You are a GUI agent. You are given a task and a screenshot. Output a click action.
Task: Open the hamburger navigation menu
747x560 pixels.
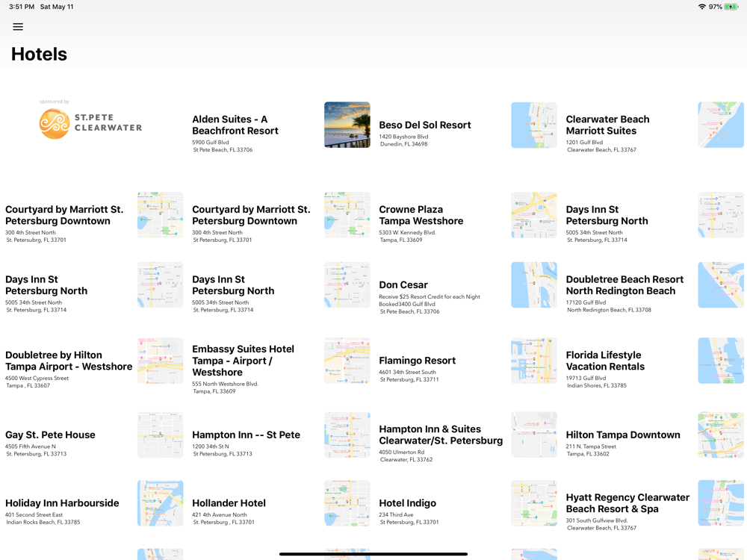tap(18, 27)
